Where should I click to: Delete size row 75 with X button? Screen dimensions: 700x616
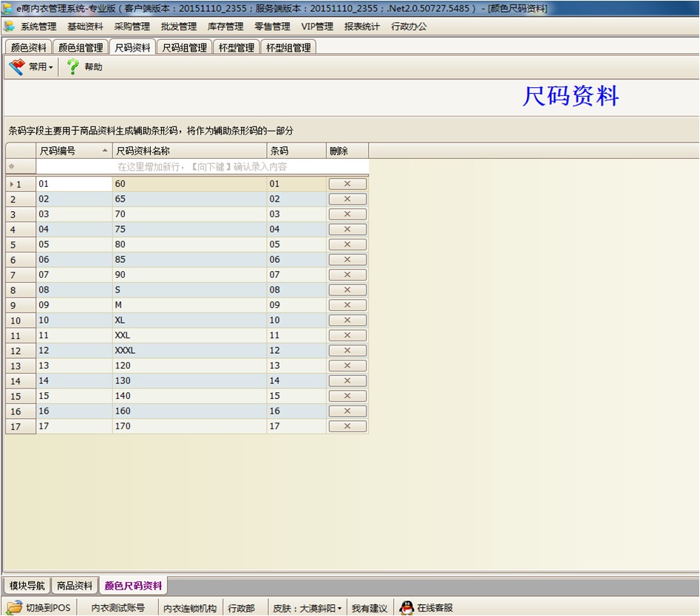pos(347,229)
